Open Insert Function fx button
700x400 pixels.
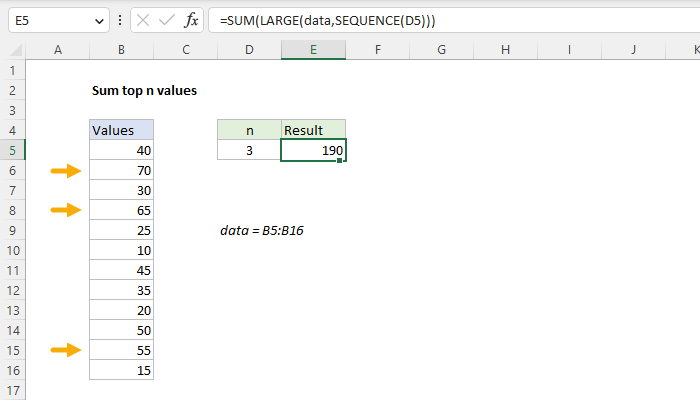click(191, 21)
